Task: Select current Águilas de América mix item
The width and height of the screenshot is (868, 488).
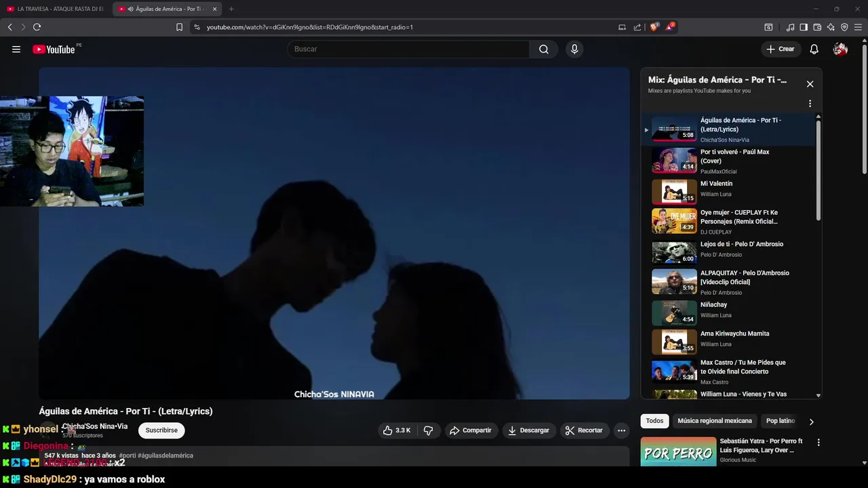Action: (x=729, y=129)
